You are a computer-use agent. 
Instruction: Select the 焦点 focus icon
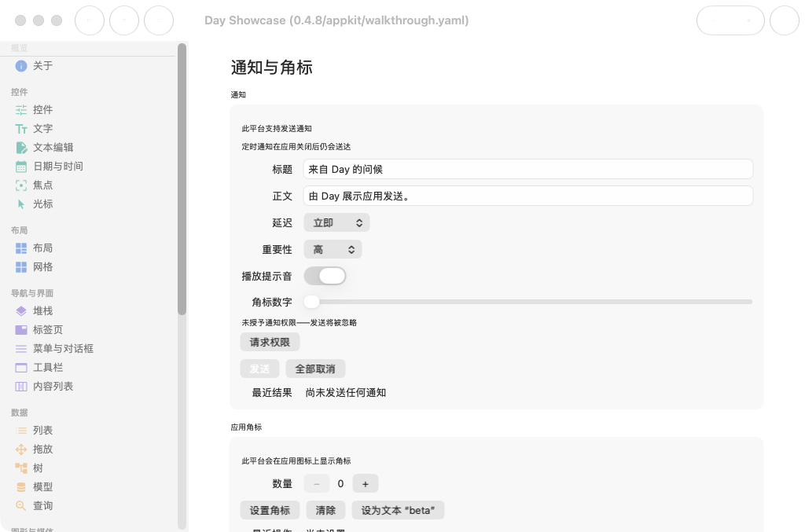21,185
